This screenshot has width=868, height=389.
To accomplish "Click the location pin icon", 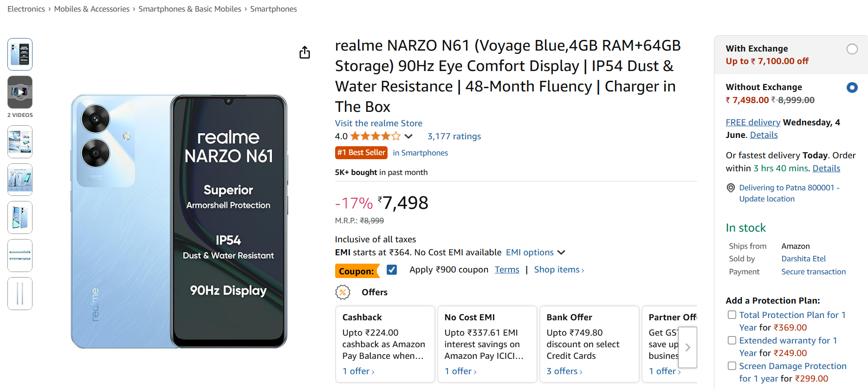I will [x=731, y=188].
